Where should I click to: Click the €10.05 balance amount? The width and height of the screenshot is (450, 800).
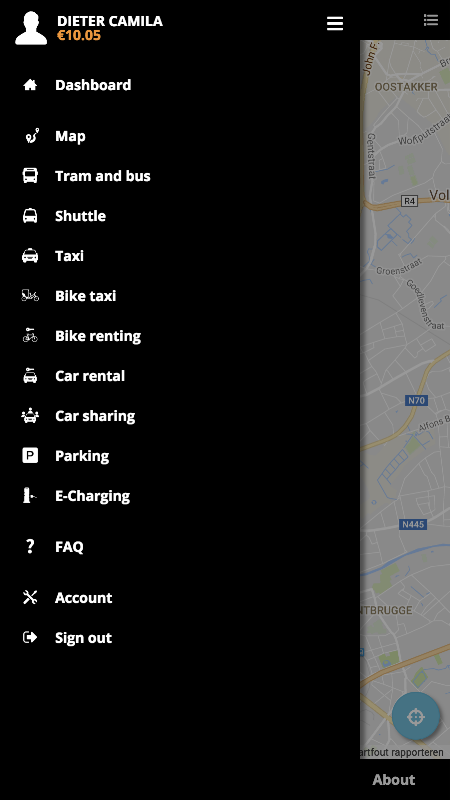coord(79,36)
